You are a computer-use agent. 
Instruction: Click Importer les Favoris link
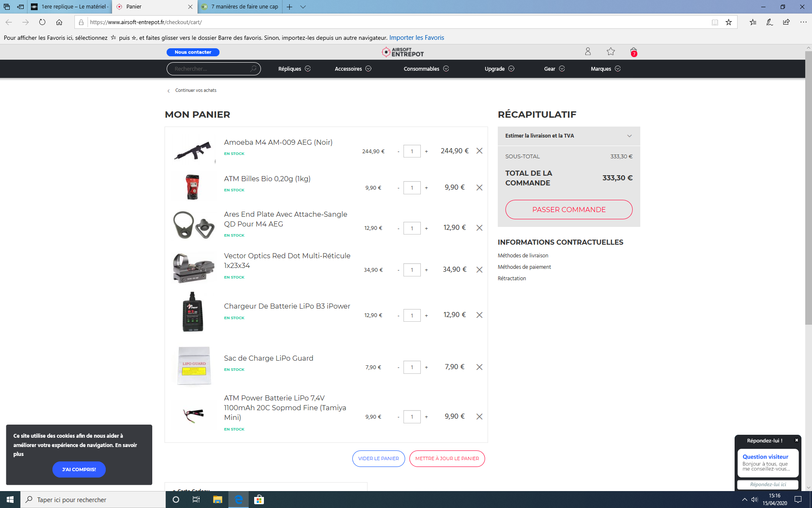click(417, 38)
